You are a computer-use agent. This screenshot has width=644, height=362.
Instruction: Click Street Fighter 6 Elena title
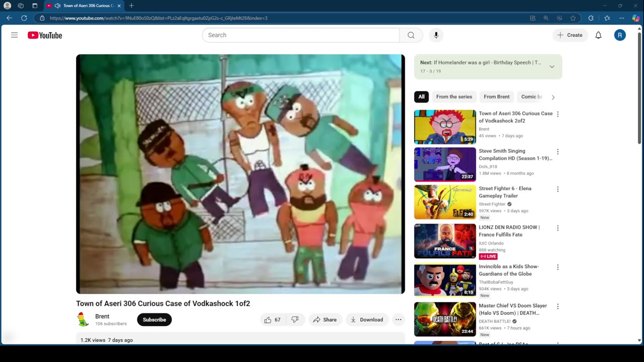pyautogui.click(x=505, y=192)
